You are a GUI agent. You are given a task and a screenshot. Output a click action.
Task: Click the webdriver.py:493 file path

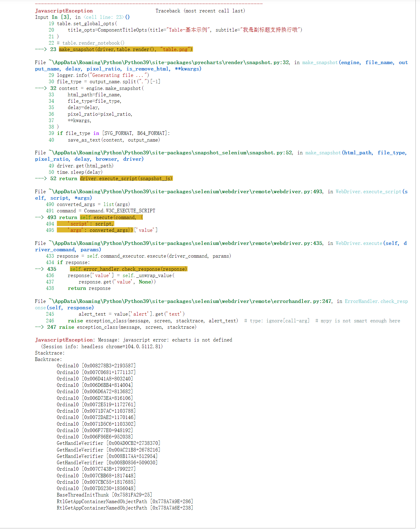[x=185, y=192]
